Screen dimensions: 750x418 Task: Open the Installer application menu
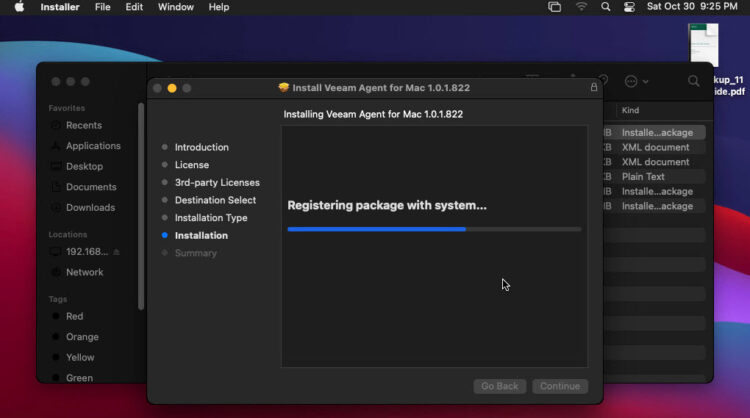pyautogui.click(x=60, y=7)
